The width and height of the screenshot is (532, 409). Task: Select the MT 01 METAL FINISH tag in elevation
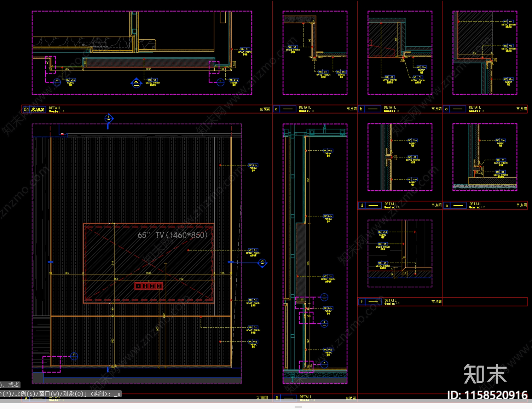click(254, 252)
